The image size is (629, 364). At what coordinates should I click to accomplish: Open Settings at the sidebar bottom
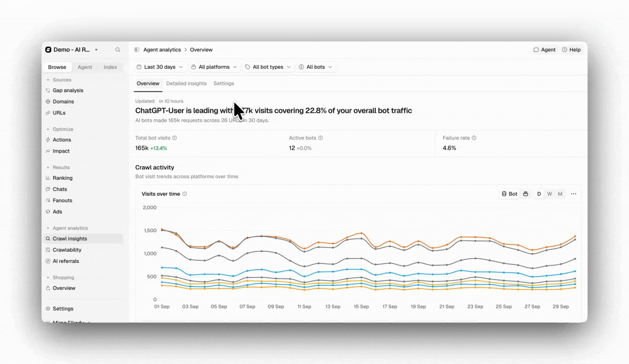(x=63, y=309)
